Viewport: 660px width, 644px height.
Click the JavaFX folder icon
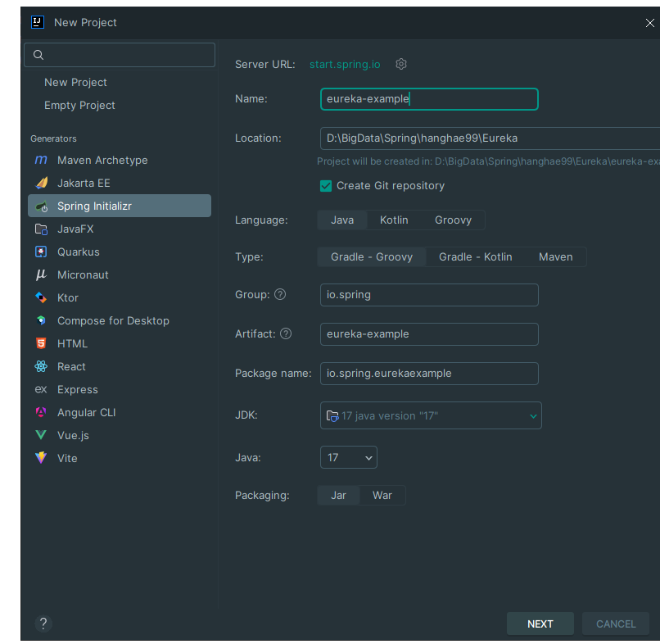coord(41,229)
